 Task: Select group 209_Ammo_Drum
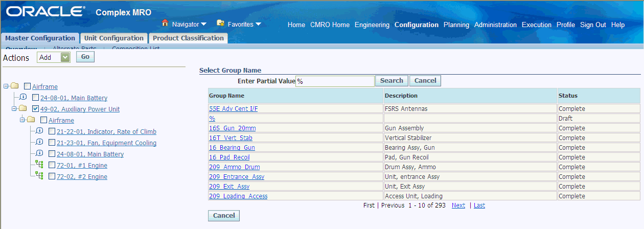(x=235, y=167)
